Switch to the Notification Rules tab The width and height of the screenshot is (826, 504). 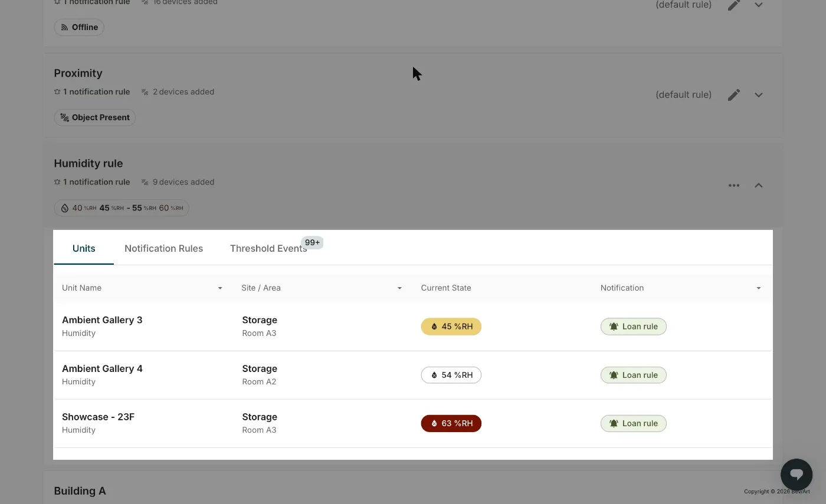163,249
